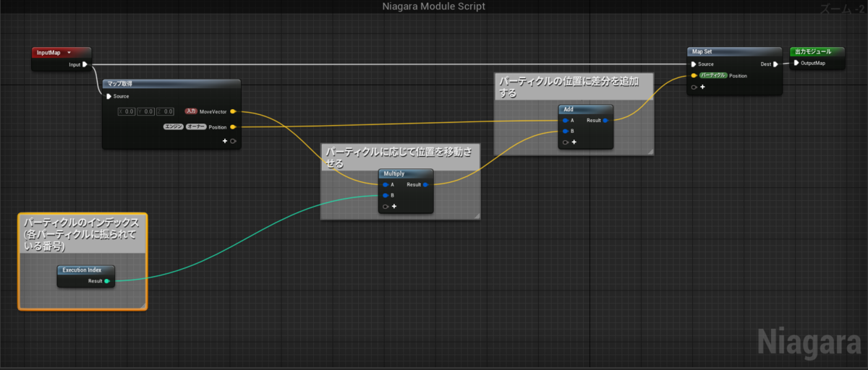The image size is (868, 370).
Task: Click the yellow Position input pin on Map Set
Action: tap(694, 75)
